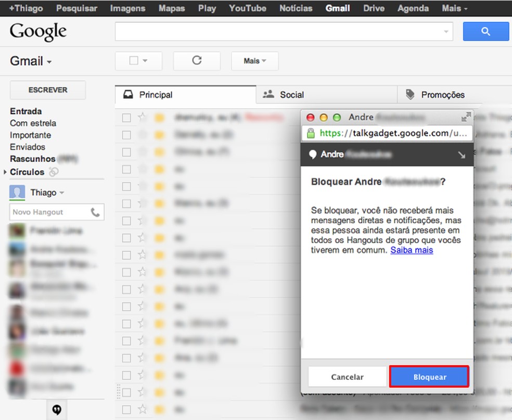Click the Hangouts bubble next to Andre
Image resolution: width=512 pixels, height=420 pixels.
tap(313, 154)
